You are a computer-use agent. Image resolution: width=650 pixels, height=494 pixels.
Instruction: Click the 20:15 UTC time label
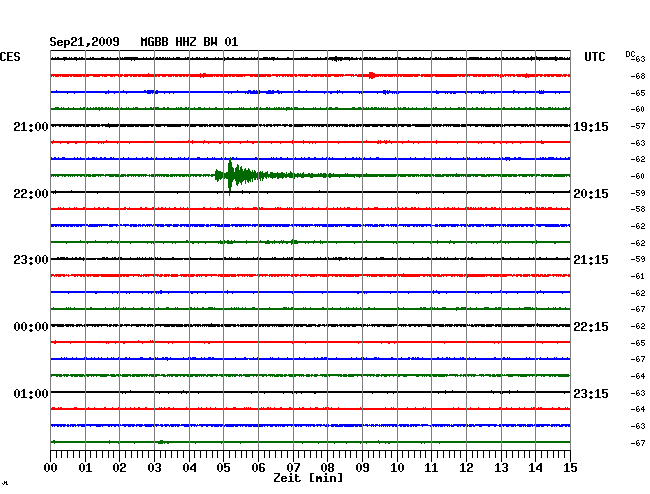(591, 194)
